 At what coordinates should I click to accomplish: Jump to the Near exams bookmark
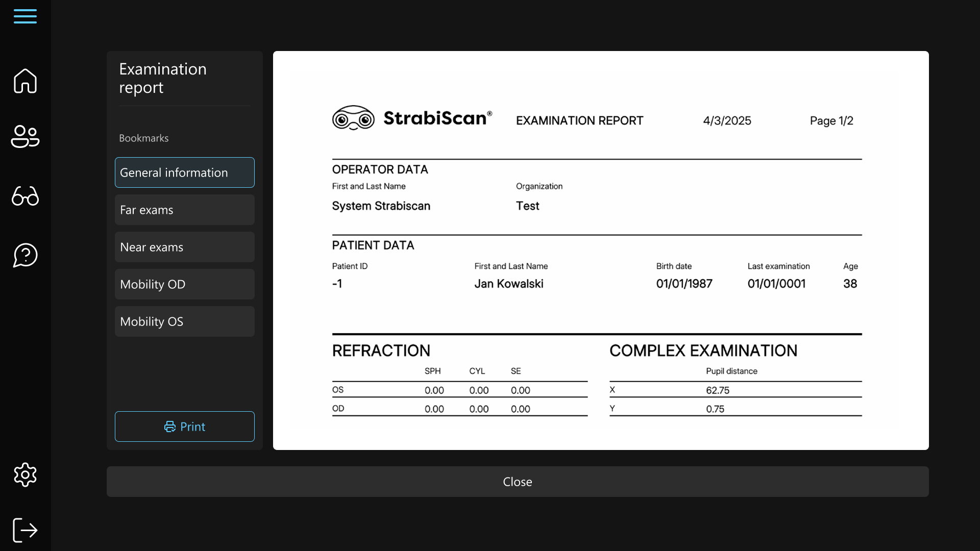184,247
